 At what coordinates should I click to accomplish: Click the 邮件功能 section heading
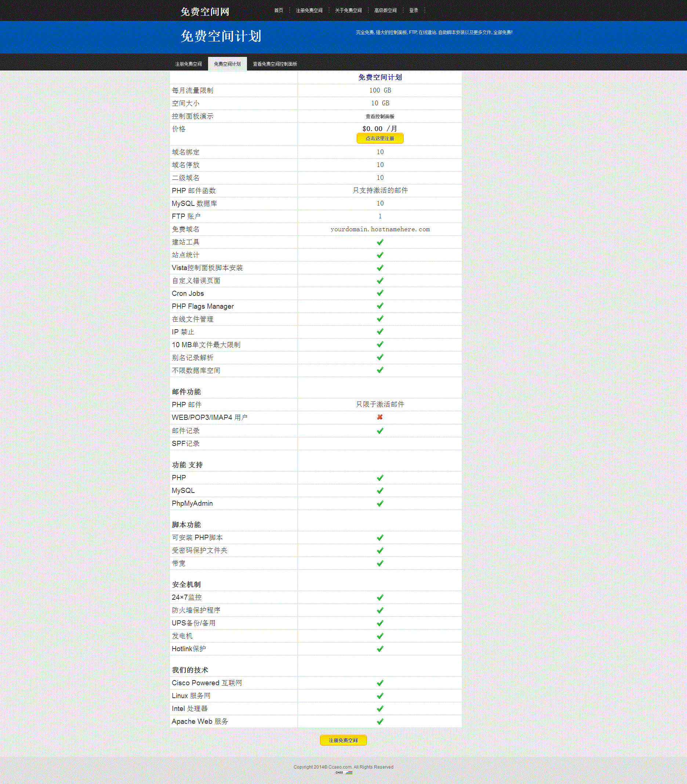point(186,392)
